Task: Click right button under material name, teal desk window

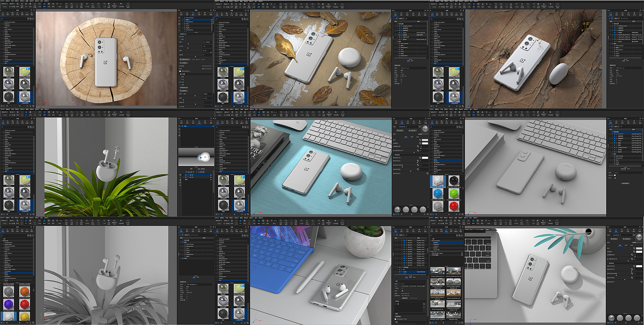Action: click(x=413, y=131)
